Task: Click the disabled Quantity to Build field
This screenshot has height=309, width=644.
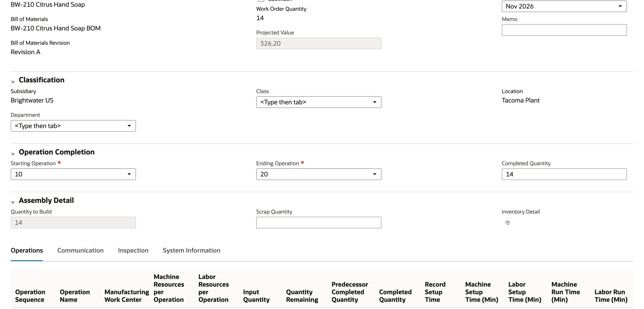Action: pos(73,222)
